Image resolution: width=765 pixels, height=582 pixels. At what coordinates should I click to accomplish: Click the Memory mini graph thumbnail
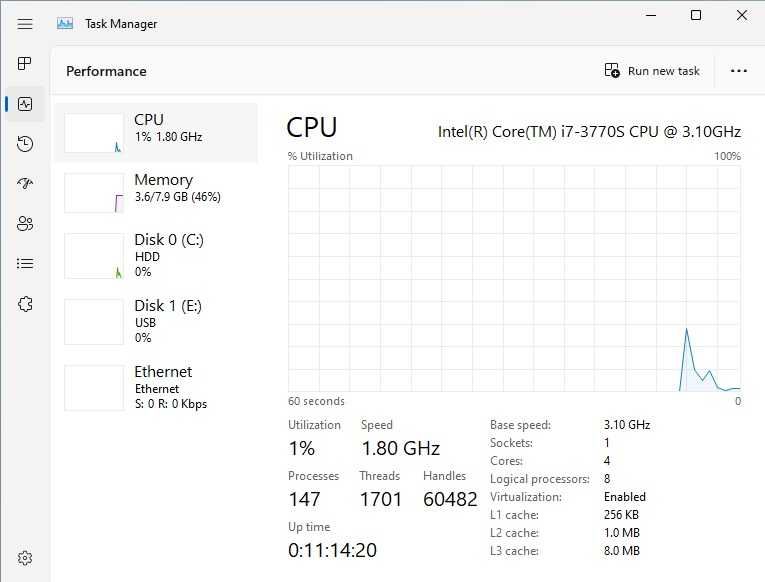94,193
